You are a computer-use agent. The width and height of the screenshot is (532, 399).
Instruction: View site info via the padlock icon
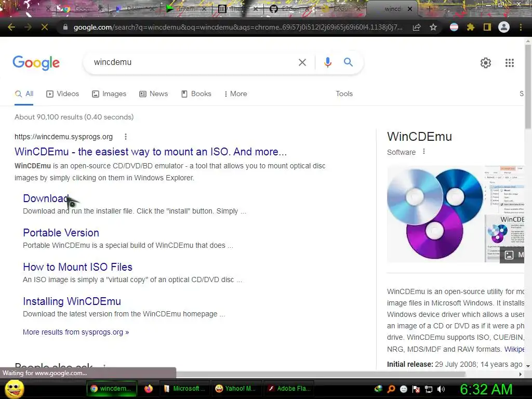click(65, 27)
